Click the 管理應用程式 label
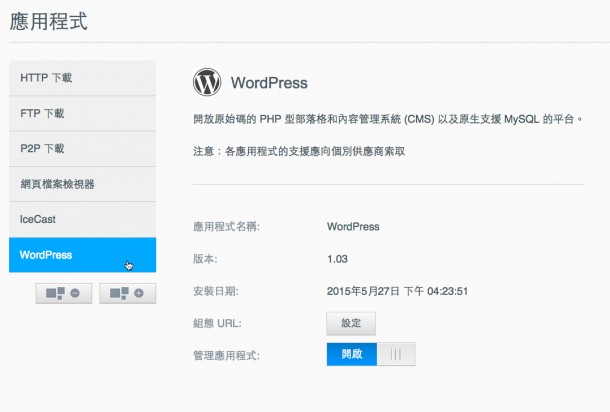Image resolution: width=610 pixels, height=412 pixels. (x=226, y=355)
